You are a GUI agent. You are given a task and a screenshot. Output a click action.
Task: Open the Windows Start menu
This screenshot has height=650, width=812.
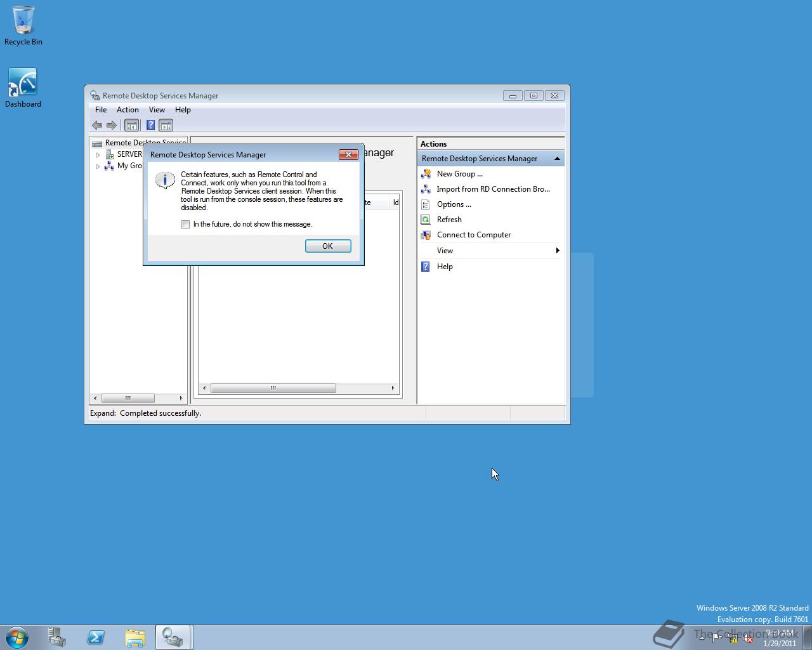pos(17,637)
